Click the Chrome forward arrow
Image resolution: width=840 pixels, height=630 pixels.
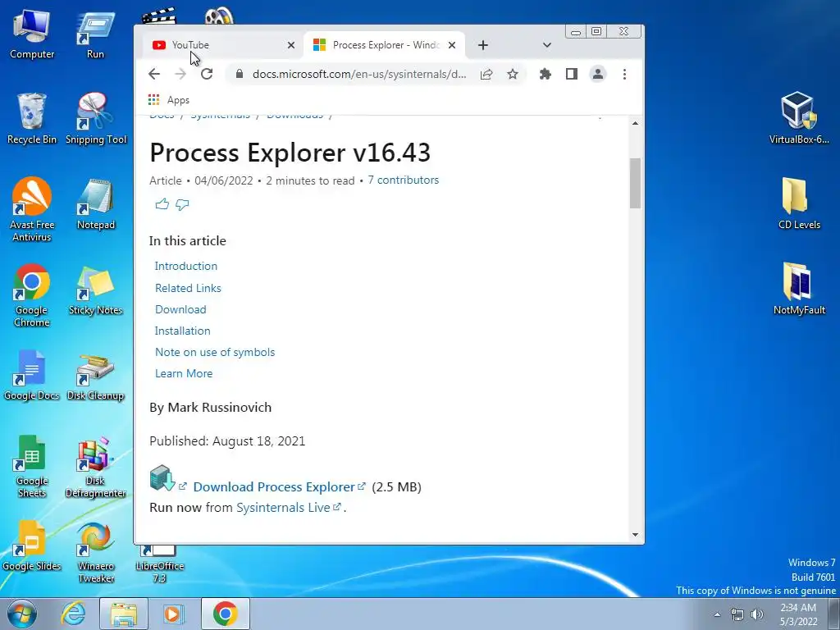tap(180, 74)
